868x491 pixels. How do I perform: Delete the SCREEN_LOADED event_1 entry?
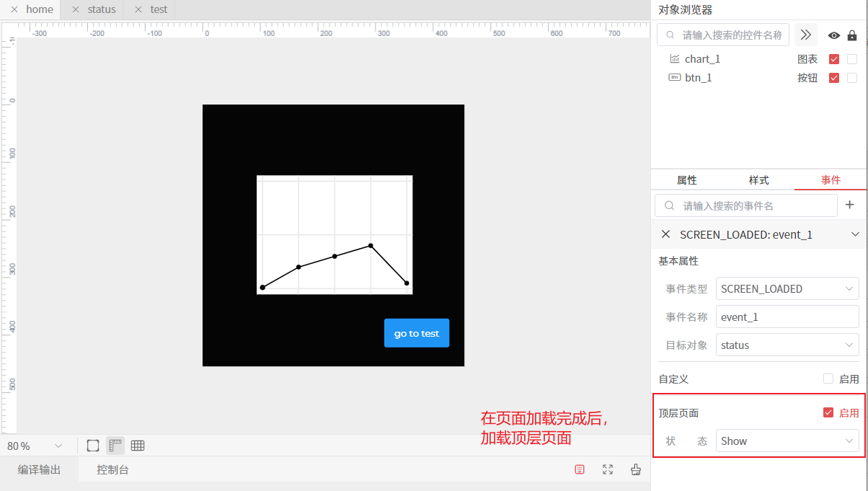665,234
